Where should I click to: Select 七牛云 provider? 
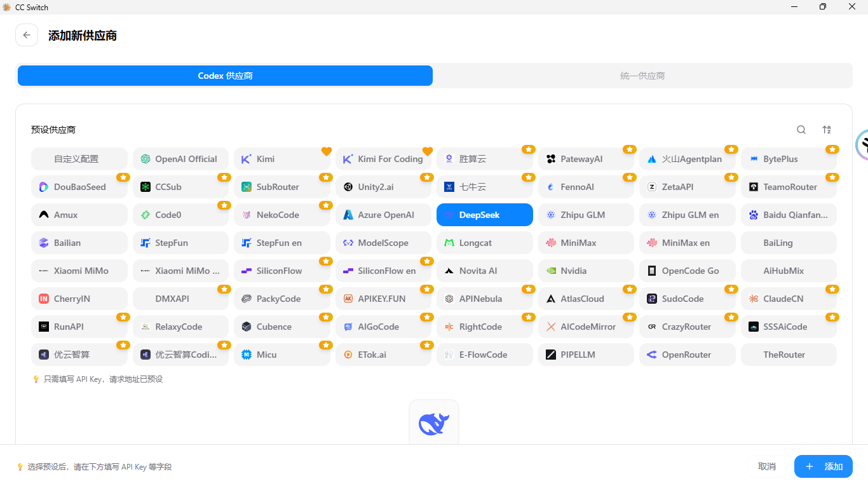(485, 187)
